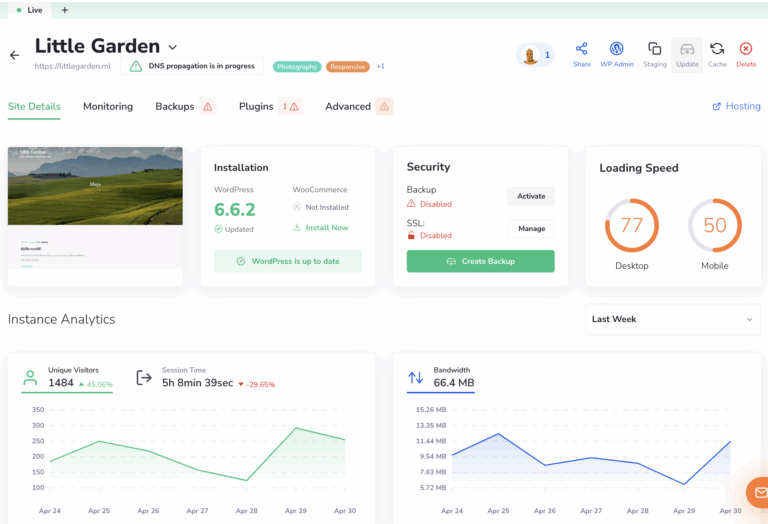The width and height of the screenshot is (768, 524).
Task: Click the Hosting external link icon
Action: pos(717,106)
